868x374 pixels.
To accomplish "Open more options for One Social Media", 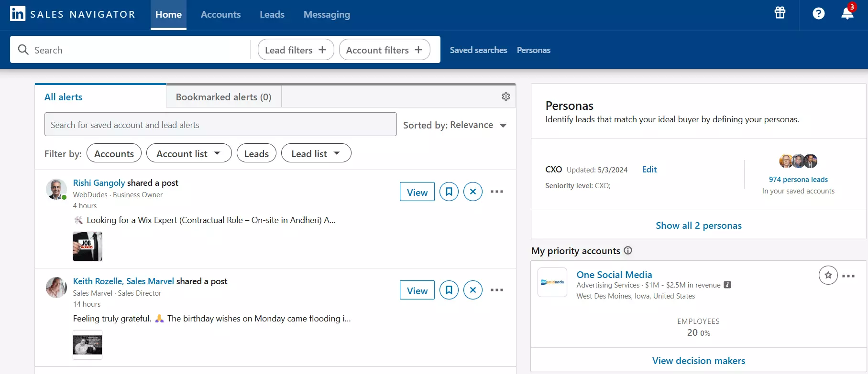I will [848, 276].
